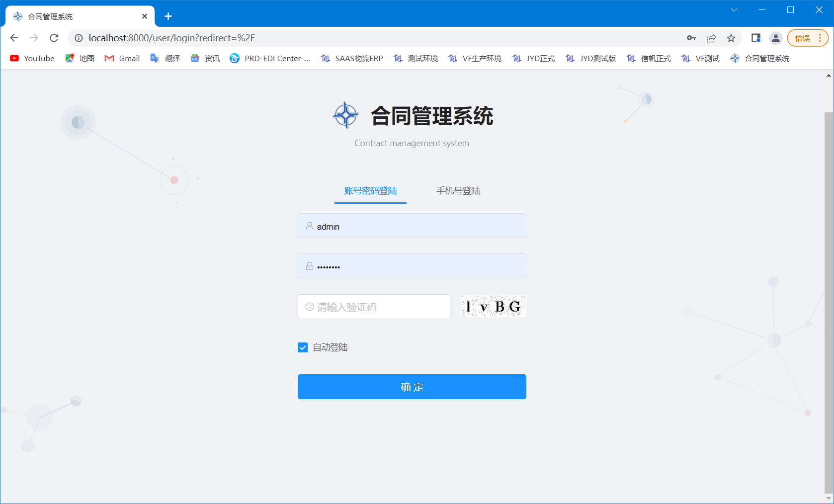Reload the login page
This screenshot has height=504, width=834.
pyautogui.click(x=54, y=38)
